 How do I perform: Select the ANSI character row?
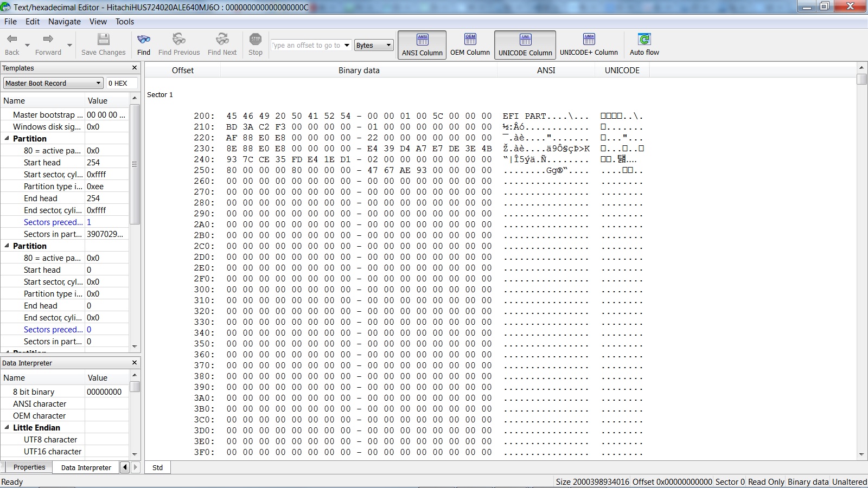pyautogui.click(x=65, y=403)
